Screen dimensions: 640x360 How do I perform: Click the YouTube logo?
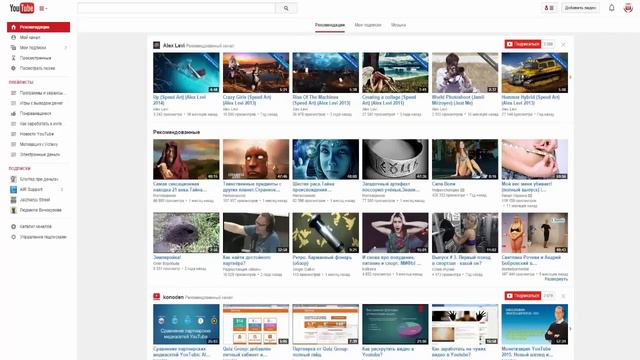[x=22, y=8]
